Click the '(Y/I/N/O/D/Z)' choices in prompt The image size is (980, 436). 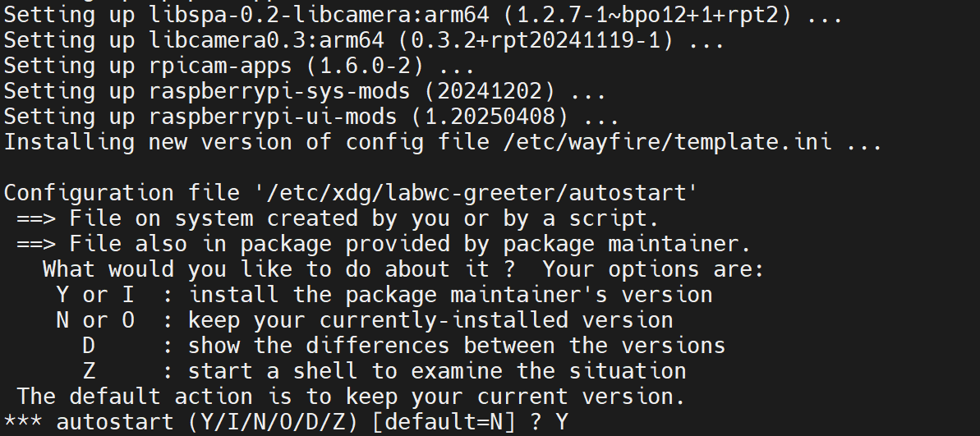tap(273, 422)
